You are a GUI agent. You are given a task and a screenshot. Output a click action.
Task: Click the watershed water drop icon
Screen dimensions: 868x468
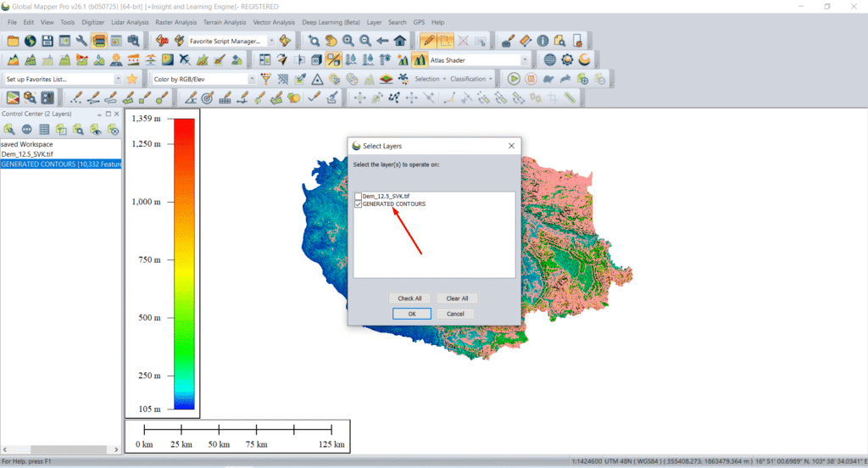click(99, 60)
